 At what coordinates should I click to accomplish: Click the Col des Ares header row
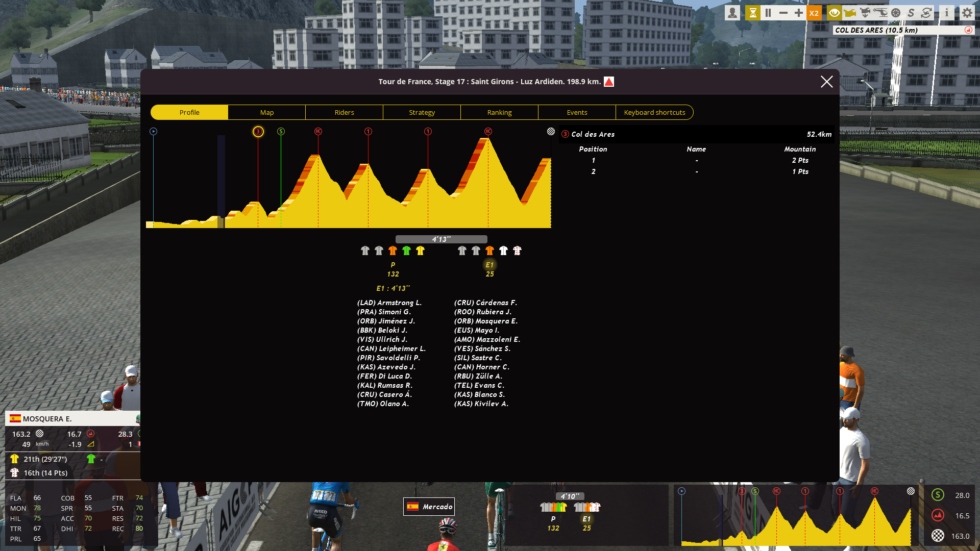click(x=697, y=134)
